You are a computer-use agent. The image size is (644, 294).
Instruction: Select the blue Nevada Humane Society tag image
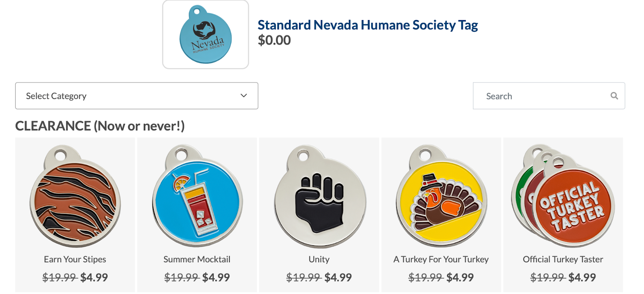coord(205,35)
